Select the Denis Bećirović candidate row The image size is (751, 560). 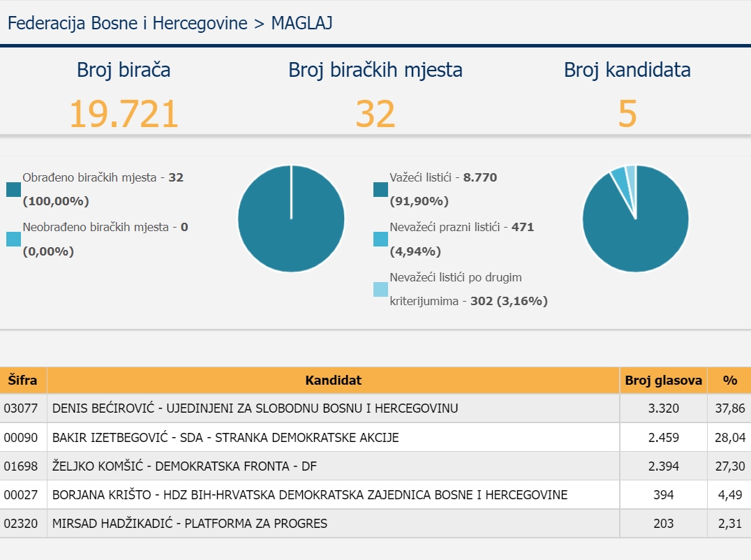pos(255,408)
